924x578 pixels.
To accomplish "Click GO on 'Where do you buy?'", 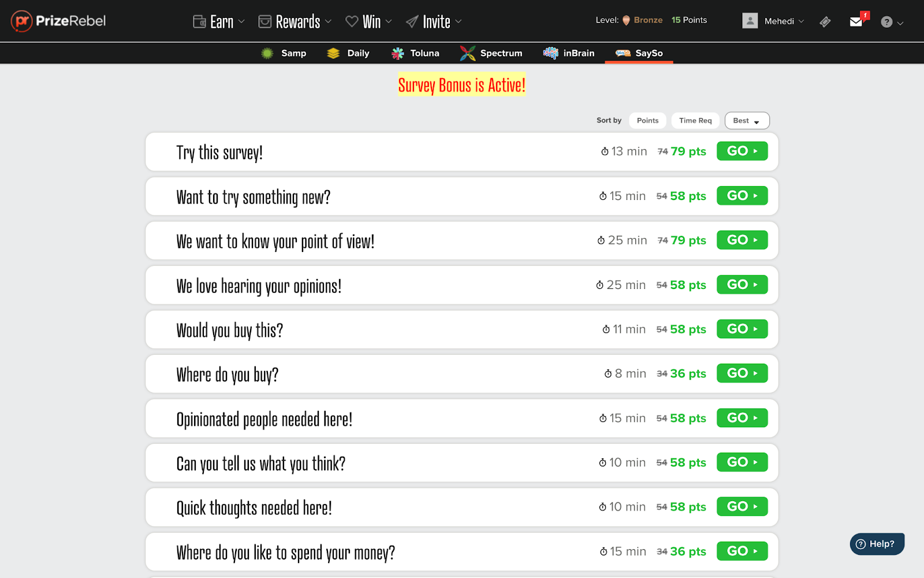I will [x=742, y=373].
